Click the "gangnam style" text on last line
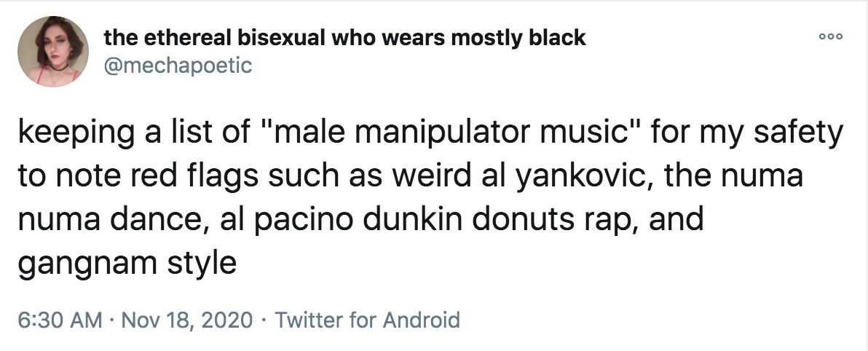 127,264
